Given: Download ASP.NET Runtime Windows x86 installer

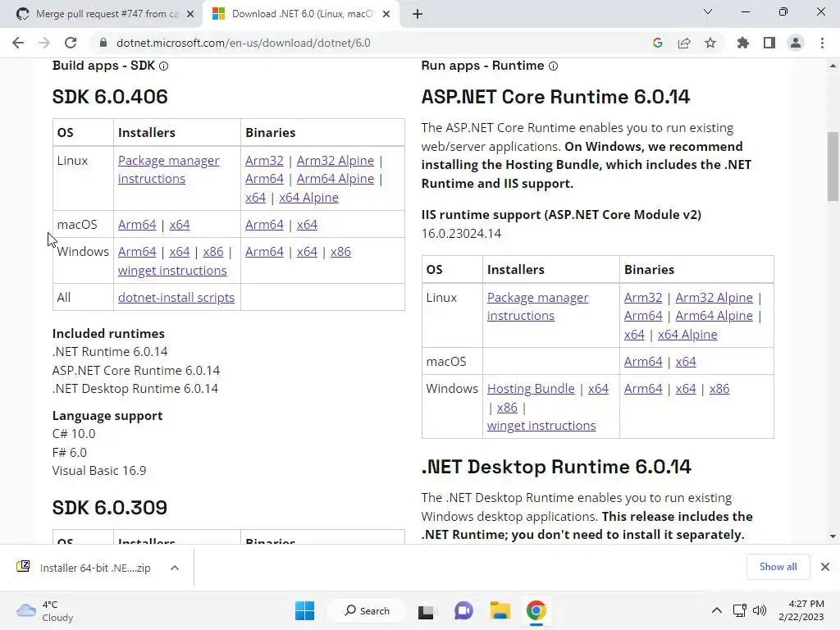Looking at the screenshot, I should 507,408.
